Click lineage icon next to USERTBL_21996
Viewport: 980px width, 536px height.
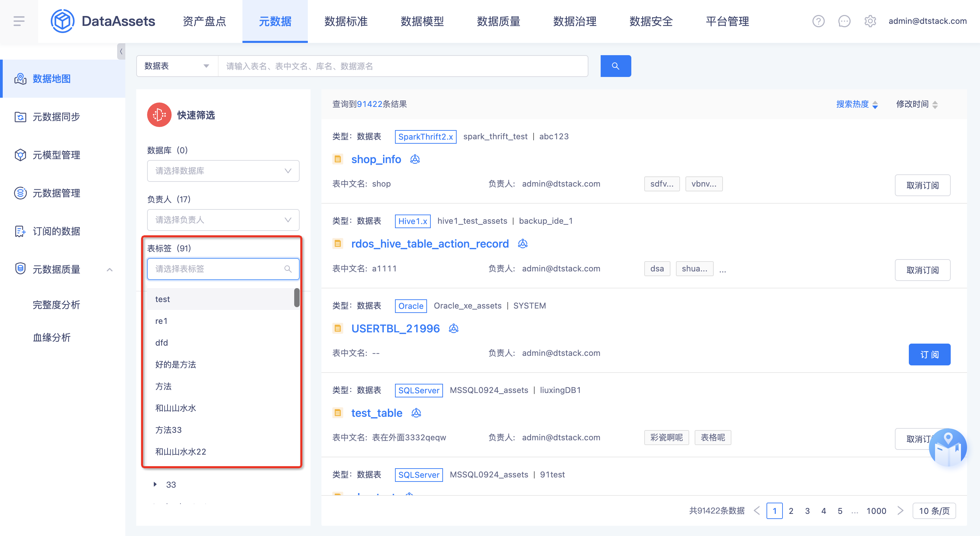[x=454, y=328]
